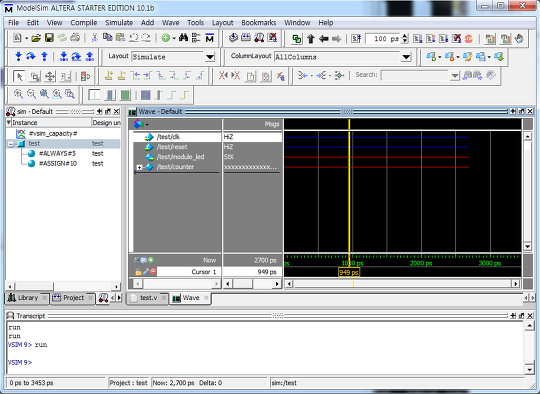Screen dimensions: 540x394
Task: Go up one level with the black up arrow
Action: [311, 39]
